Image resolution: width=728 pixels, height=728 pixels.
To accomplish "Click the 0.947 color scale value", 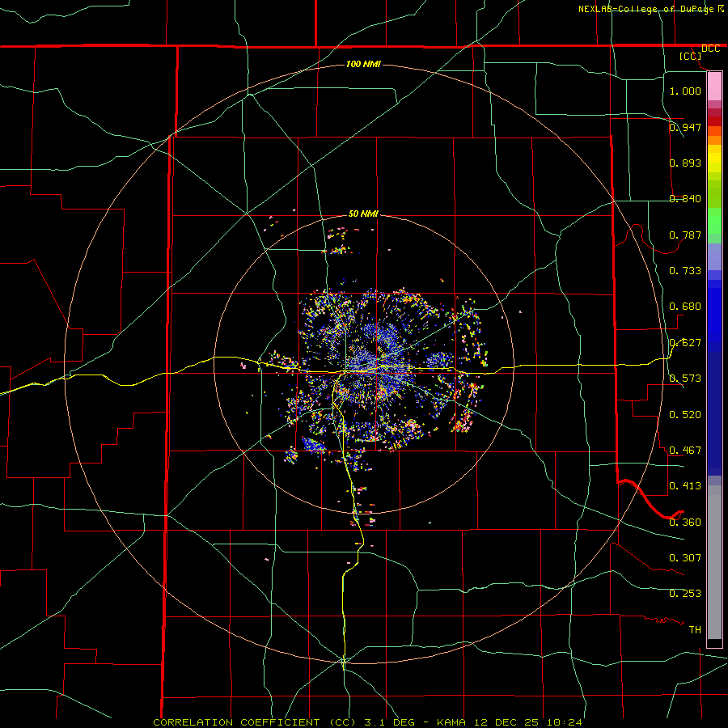I will tap(685, 127).
